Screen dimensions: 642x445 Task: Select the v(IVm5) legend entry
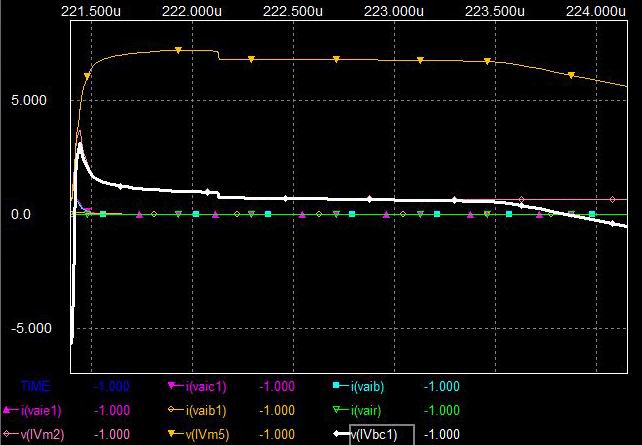tap(207, 435)
